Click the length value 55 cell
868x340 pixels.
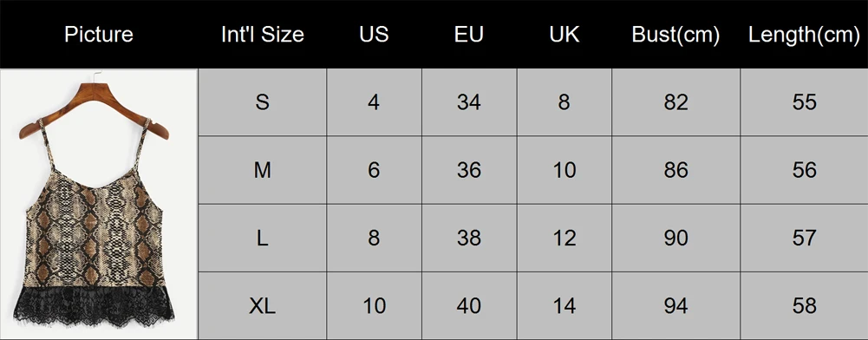[x=805, y=102]
